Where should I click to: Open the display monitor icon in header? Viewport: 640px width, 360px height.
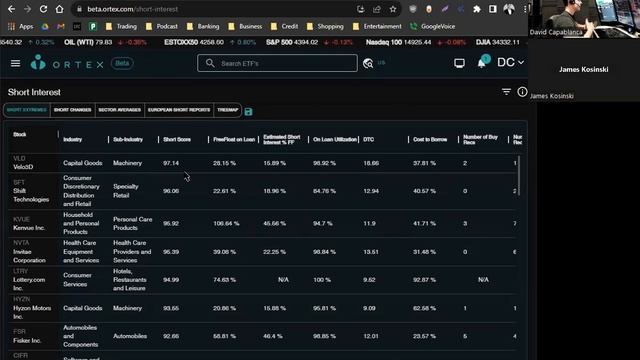coord(459,63)
